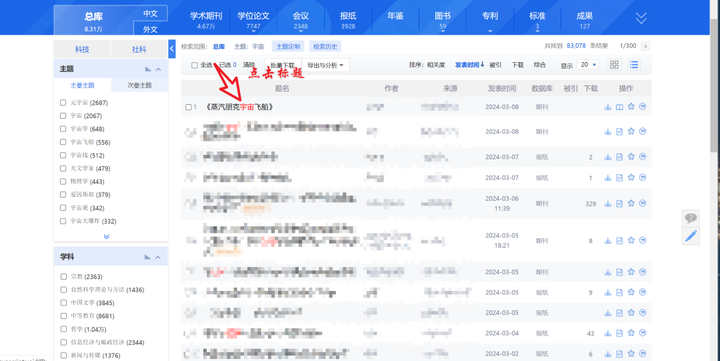Screen dimensions: 720x361
Task: Collapse the 主题 filter panel chevron
Action: [158, 69]
